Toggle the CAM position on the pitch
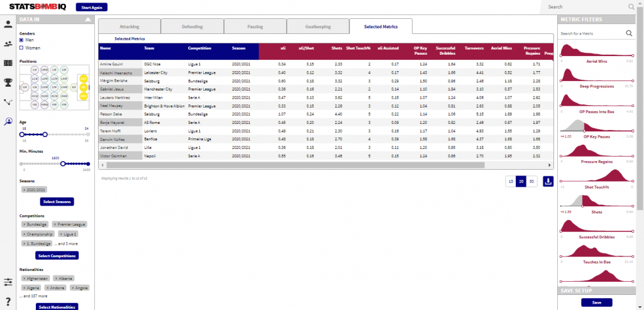 tap(64, 87)
